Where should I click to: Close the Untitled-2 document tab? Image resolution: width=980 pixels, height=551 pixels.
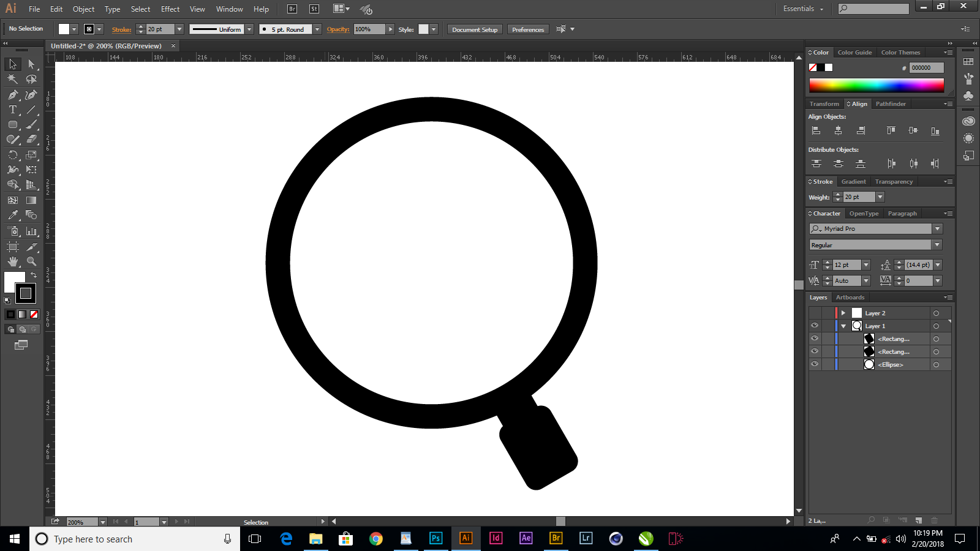click(173, 46)
